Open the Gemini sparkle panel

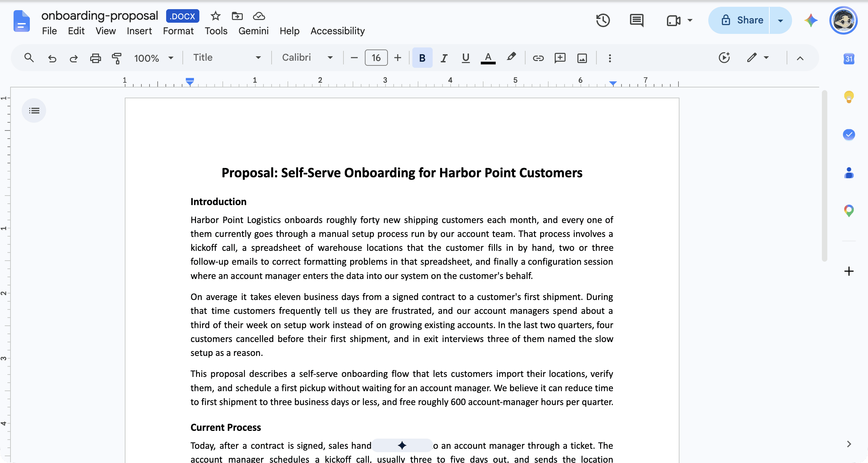click(x=811, y=20)
